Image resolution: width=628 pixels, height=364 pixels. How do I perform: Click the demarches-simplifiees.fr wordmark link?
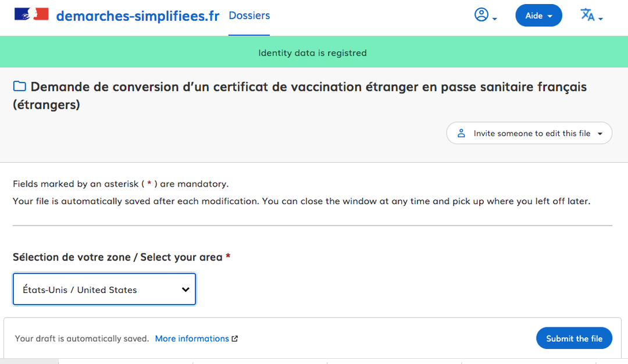tap(138, 16)
